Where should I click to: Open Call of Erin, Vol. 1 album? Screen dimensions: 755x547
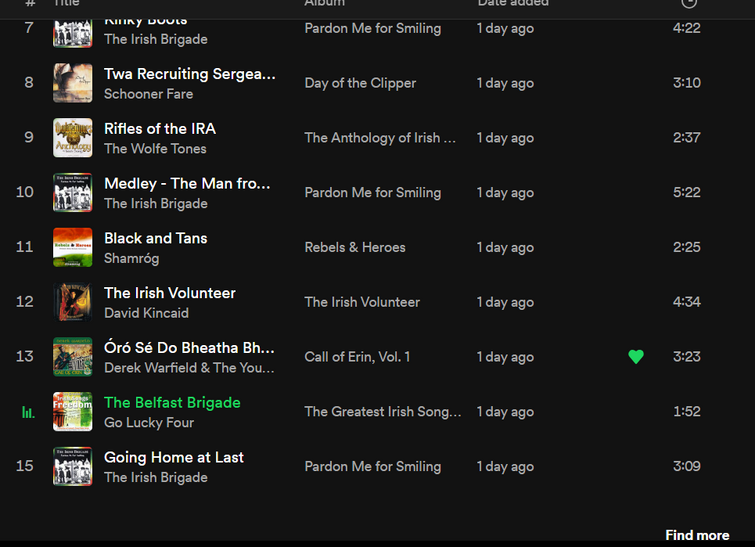(357, 357)
